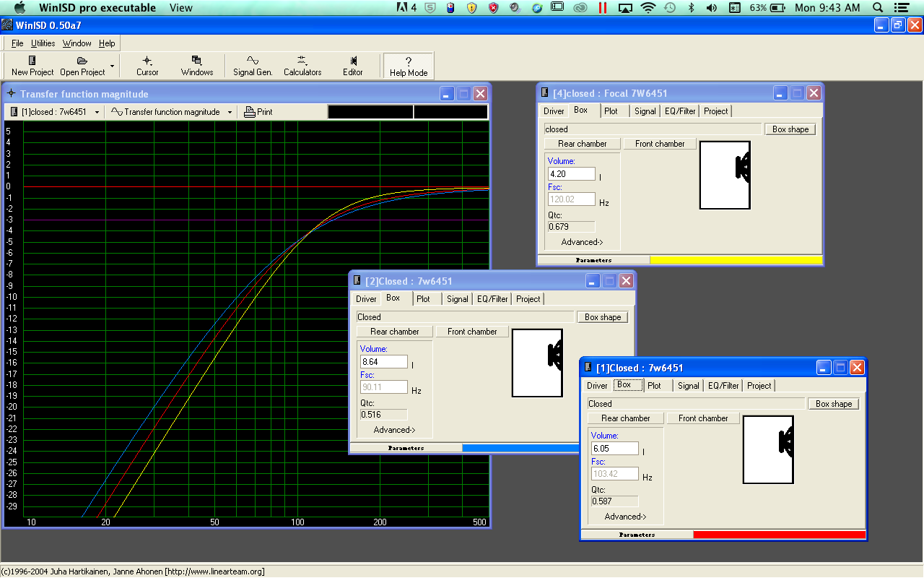Select Plot tab in Focal 7W6451 window
The image size is (924, 578).
point(611,111)
